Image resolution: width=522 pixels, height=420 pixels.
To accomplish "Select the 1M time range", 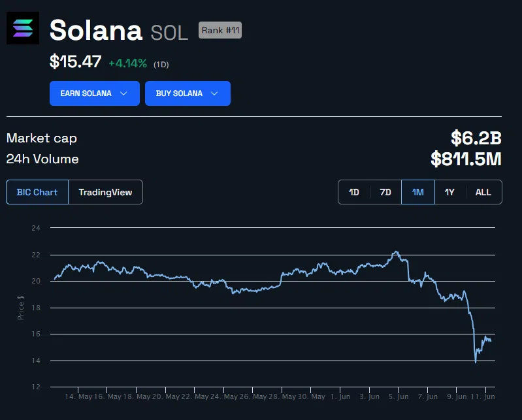I will [418, 192].
